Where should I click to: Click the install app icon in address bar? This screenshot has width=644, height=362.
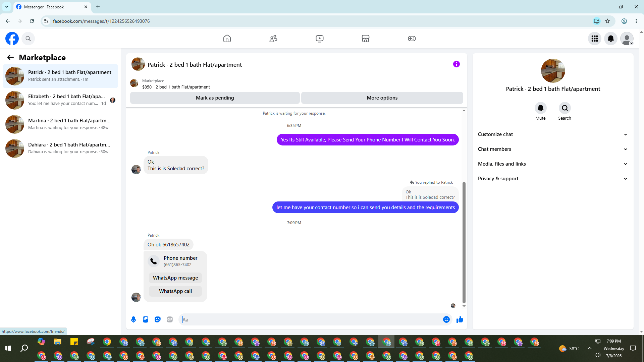tap(596, 21)
